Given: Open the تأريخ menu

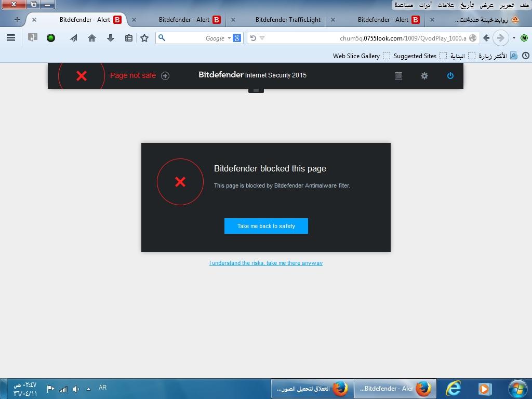Looking at the screenshot, I should 467,5.
